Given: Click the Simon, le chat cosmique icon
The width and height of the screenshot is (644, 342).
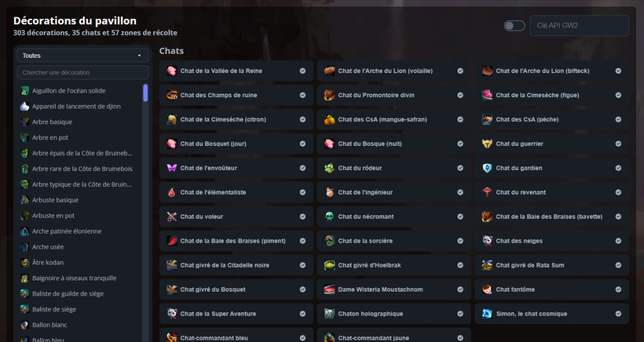Looking at the screenshot, I should 487,314.
